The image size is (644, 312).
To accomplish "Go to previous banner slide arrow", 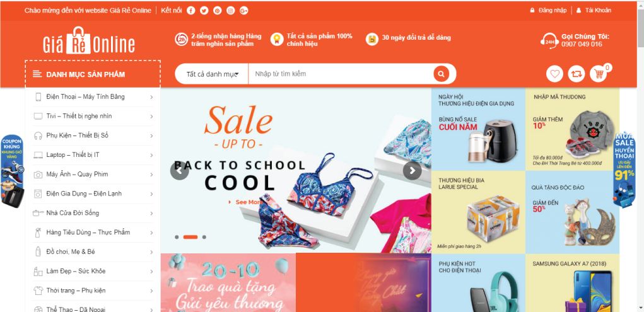I will [180, 171].
